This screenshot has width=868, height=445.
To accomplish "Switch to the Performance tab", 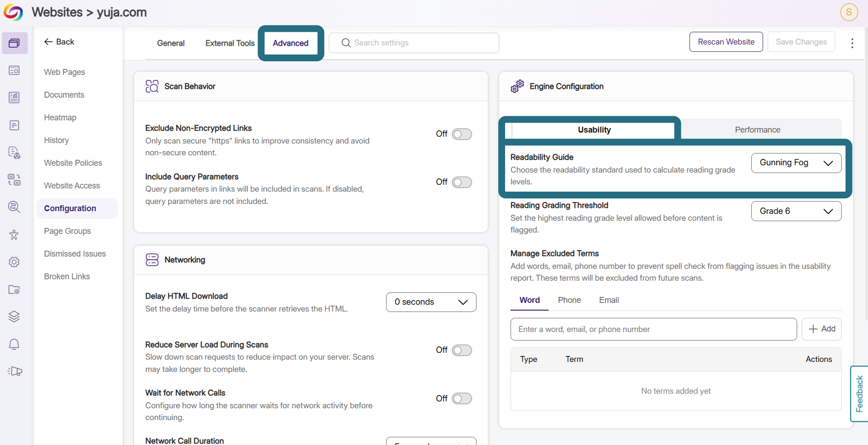I will pos(758,130).
